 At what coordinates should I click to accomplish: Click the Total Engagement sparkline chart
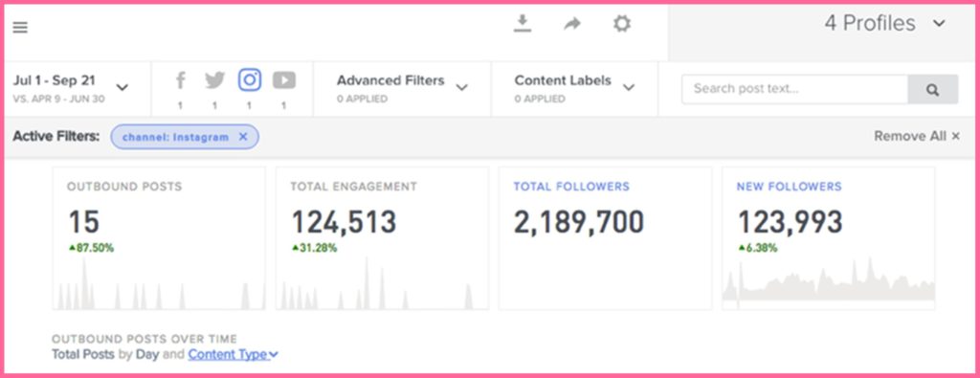[x=382, y=283]
